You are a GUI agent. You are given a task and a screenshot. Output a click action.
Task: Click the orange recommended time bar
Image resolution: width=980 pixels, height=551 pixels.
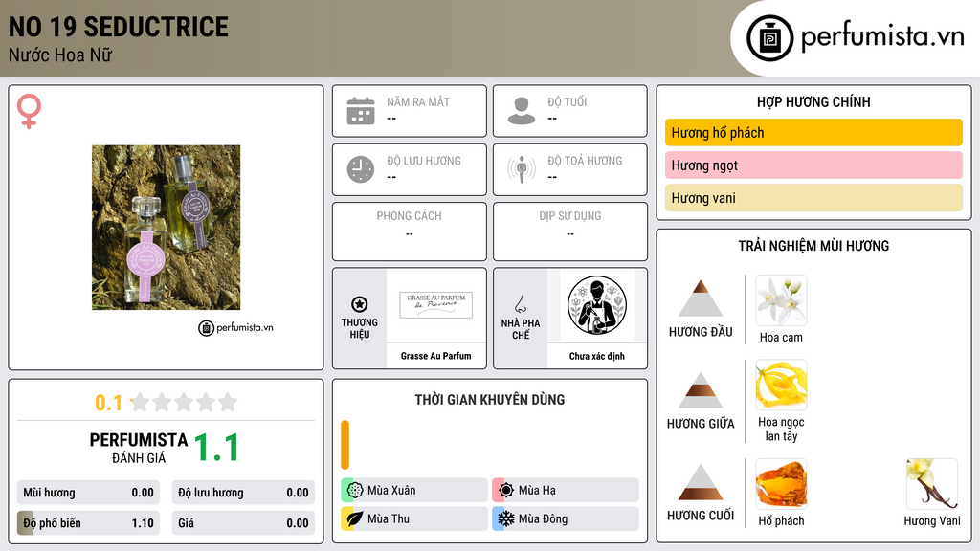pyautogui.click(x=345, y=444)
